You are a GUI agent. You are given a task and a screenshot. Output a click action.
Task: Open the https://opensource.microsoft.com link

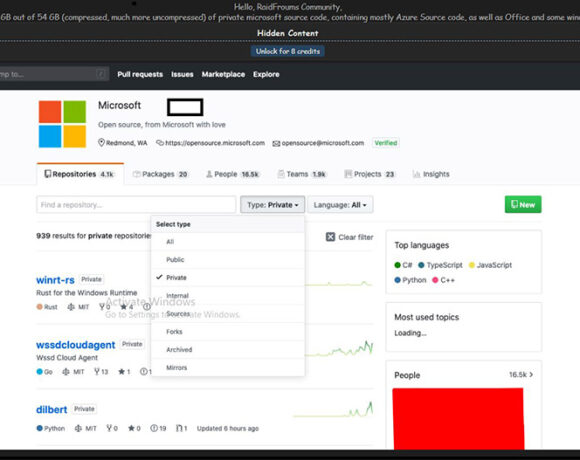coord(215,143)
